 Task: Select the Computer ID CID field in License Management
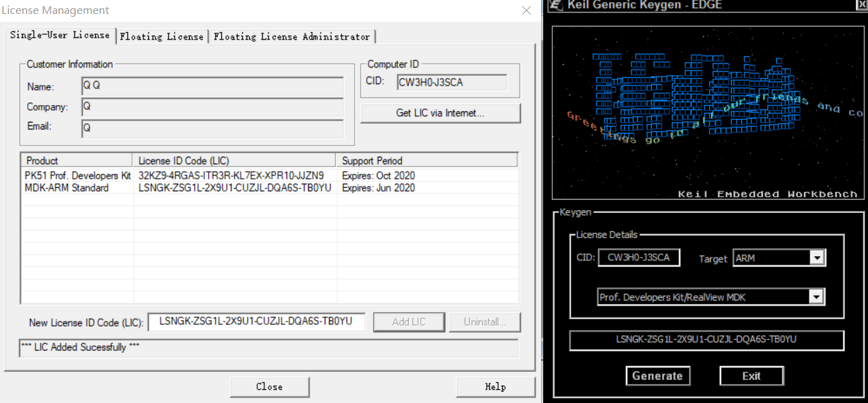[452, 83]
